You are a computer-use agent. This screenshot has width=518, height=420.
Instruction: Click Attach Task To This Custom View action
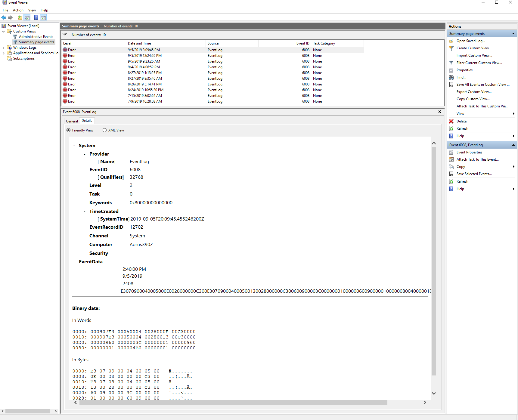[x=482, y=106]
